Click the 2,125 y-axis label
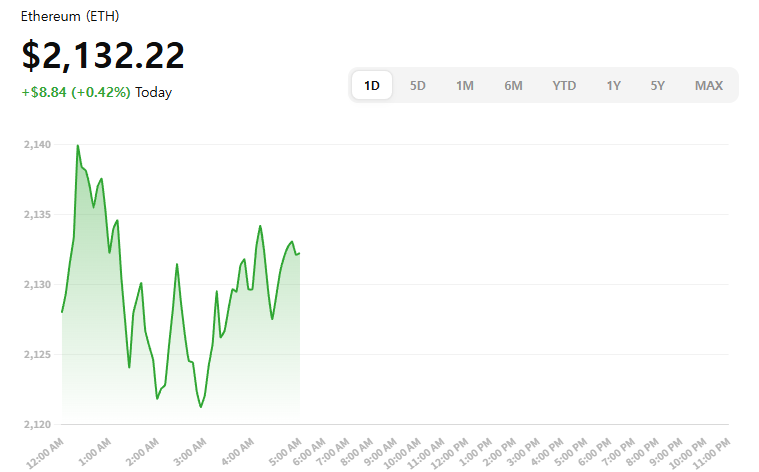 37,354
